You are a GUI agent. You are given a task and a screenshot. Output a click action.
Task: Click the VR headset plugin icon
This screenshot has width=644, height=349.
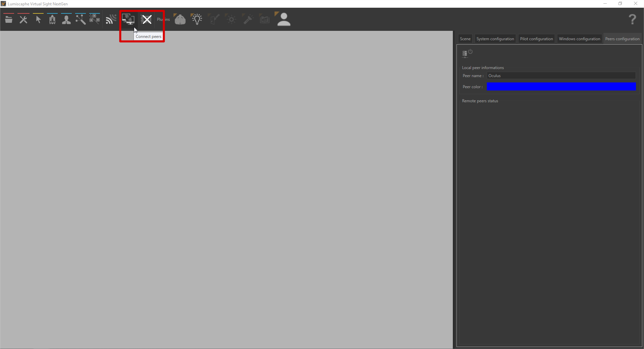180,20
